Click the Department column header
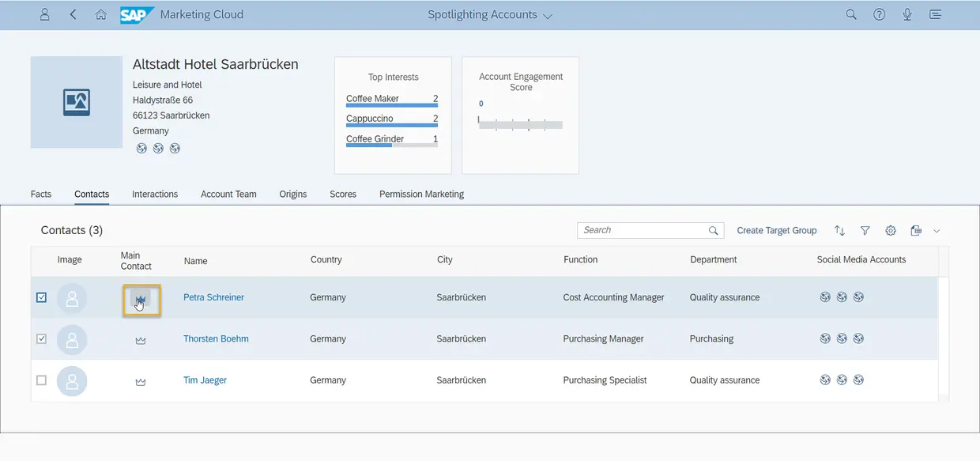Viewport: 980px width, 461px height. (x=714, y=259)
